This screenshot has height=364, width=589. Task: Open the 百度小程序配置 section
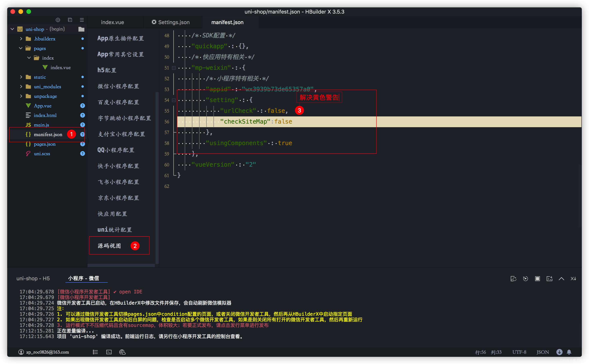118,102
